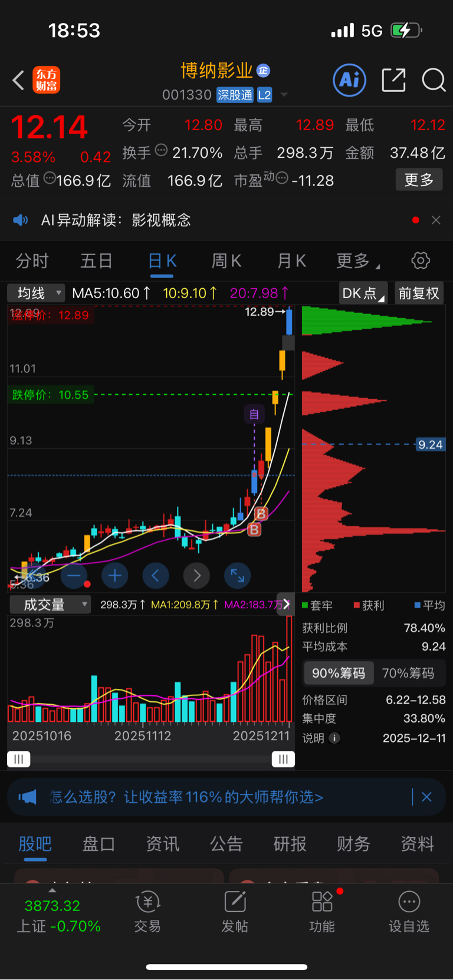Open the 东方财富 logo icon
Viewport: 453px width, 980px height.
(46, 80)
